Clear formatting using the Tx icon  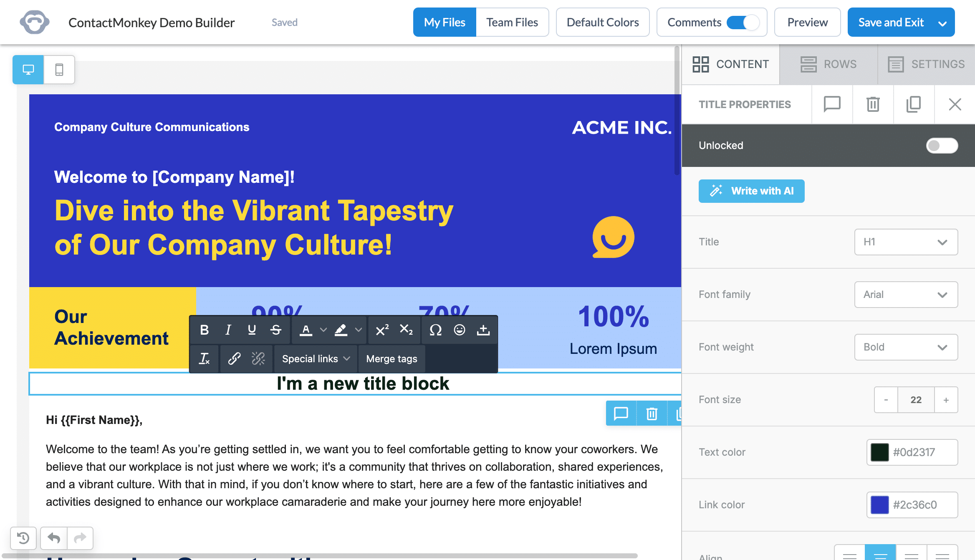(x=204, y=358)
